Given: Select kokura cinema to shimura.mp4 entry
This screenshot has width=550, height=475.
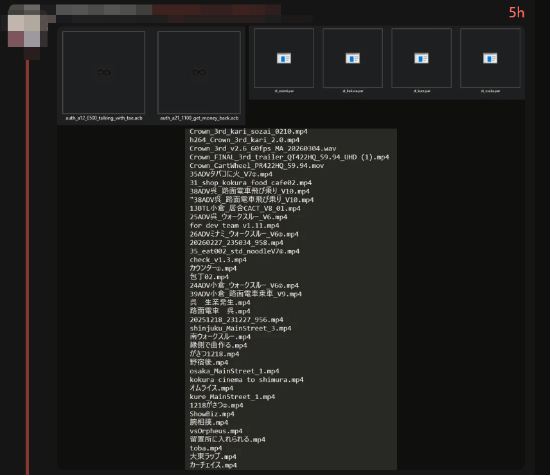Looking at the screenshot, I should [x=247, y=380].
